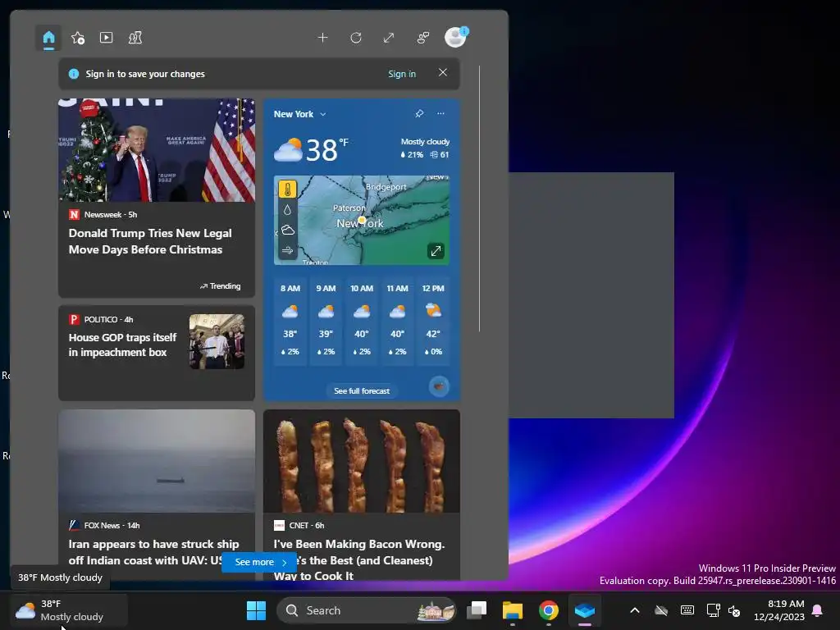
Task: Open the Donald Trump legal move article
Action: click(x=150, y=241)
